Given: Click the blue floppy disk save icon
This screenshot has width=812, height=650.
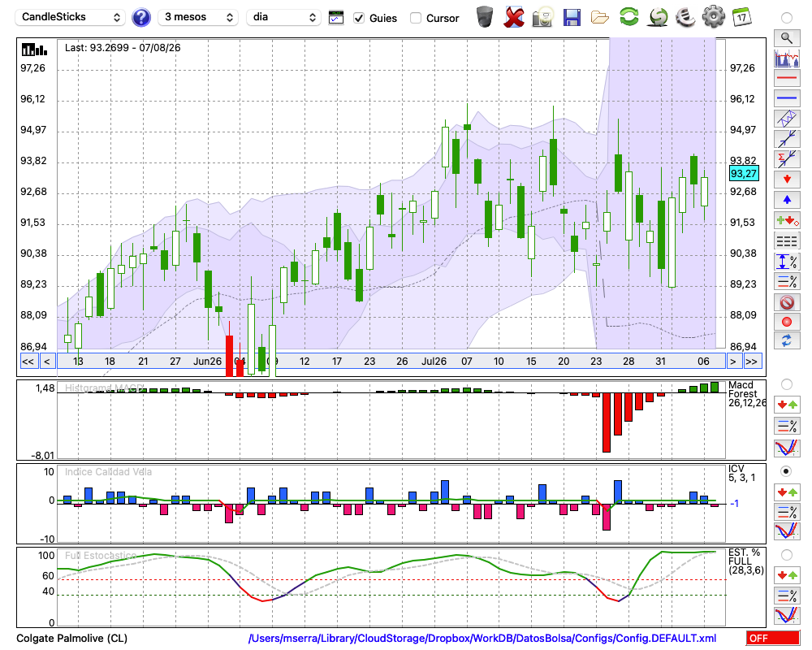Looking at the screenshot, I should click(x=572, y=17).
